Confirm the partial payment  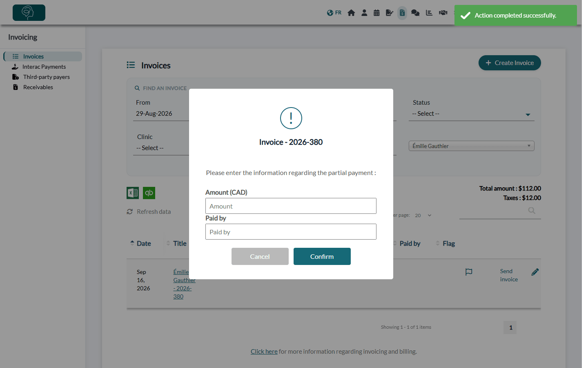(322, 256)
